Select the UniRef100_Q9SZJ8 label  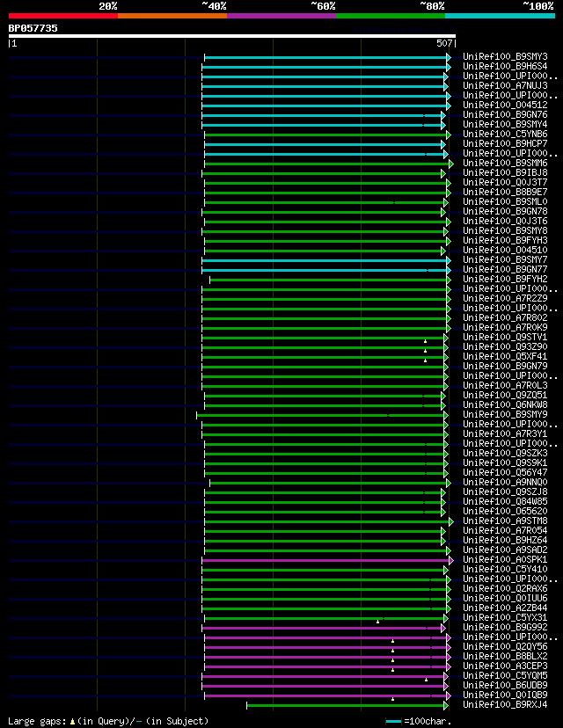(x=505, y=491)
